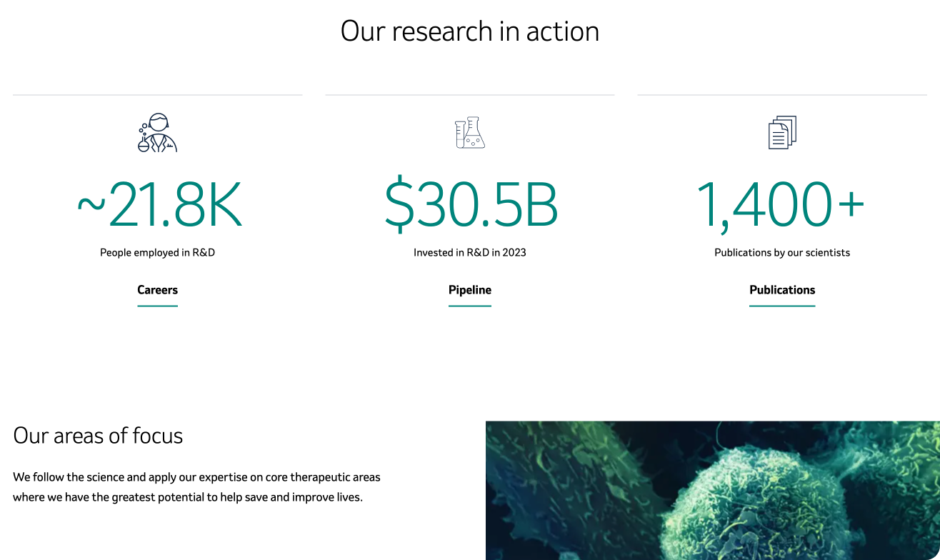Image resolution: width=940 pixels, height=560 pixels.
Task: Click the $30.5B statistic figure
Action: (x=471, y=206)
